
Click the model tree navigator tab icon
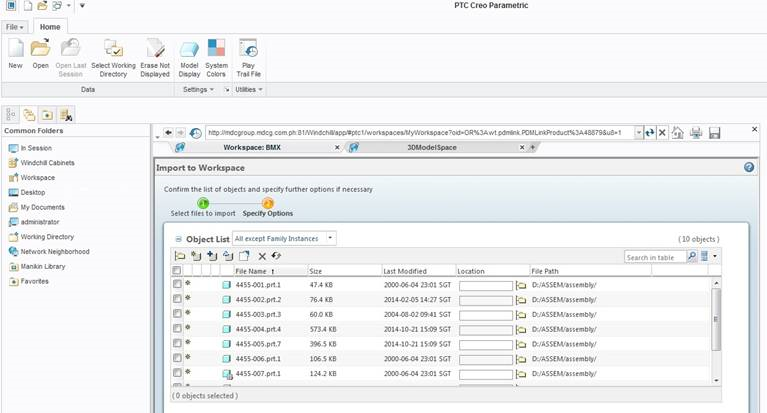click(x=10, y=115)
